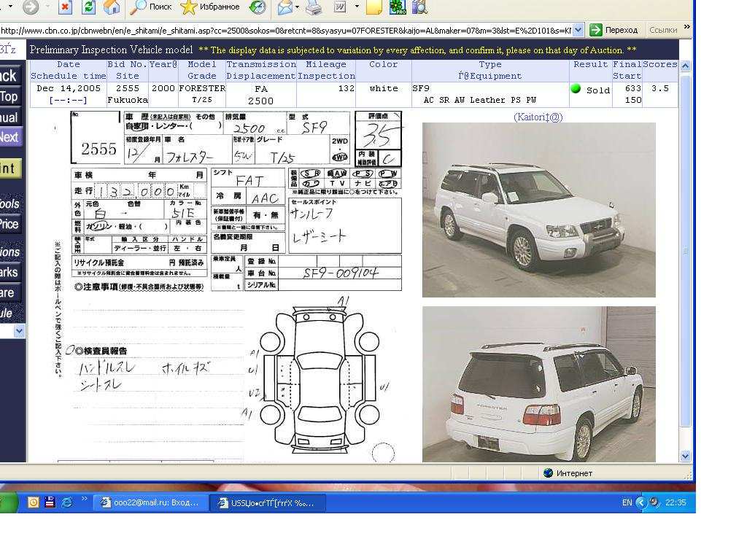Click the grey Forward arrow button
This screenshot has width=747, height=560.
pos(31,7)
